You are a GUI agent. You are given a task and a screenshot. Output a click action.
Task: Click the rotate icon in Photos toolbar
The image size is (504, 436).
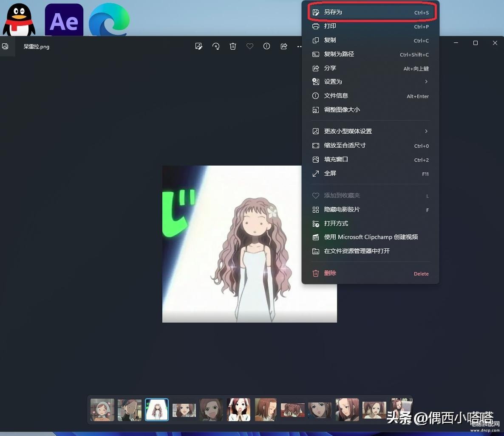tap(216, 46)
